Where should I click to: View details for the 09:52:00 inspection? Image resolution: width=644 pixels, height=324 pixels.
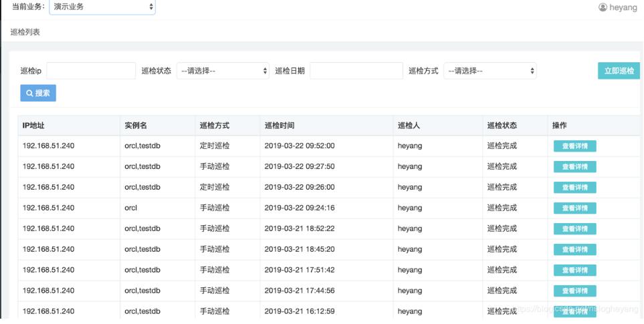(574, 146)
